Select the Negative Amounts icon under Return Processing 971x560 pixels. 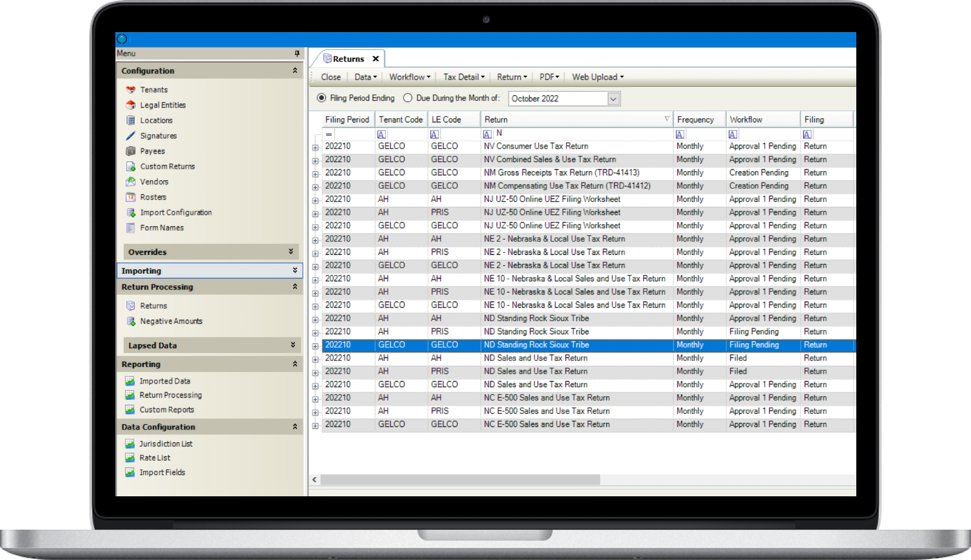[130, 321]
